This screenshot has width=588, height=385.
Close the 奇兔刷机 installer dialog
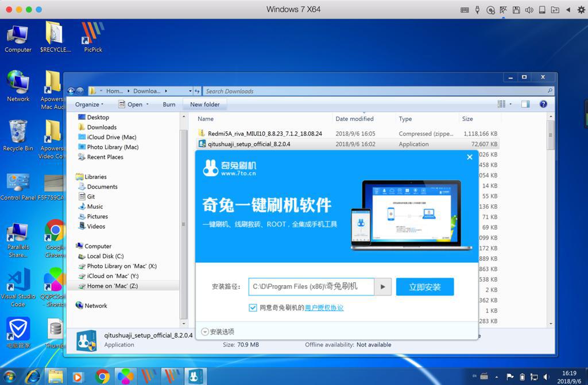(x=470, y=157)
